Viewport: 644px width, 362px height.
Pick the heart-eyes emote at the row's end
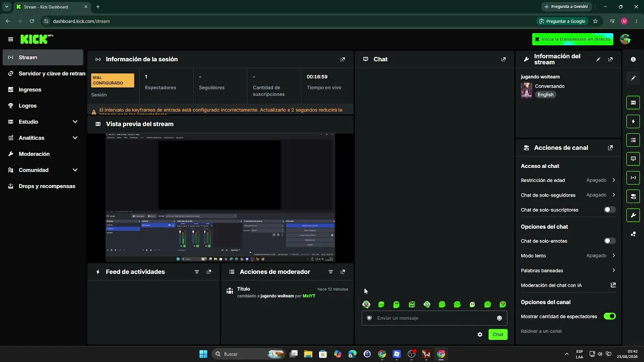(x=503, y=304)
